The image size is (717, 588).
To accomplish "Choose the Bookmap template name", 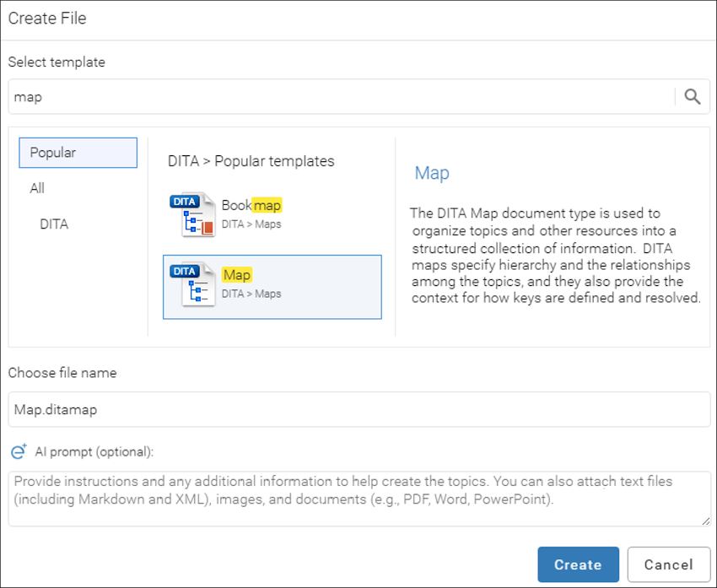I will 251,205.
